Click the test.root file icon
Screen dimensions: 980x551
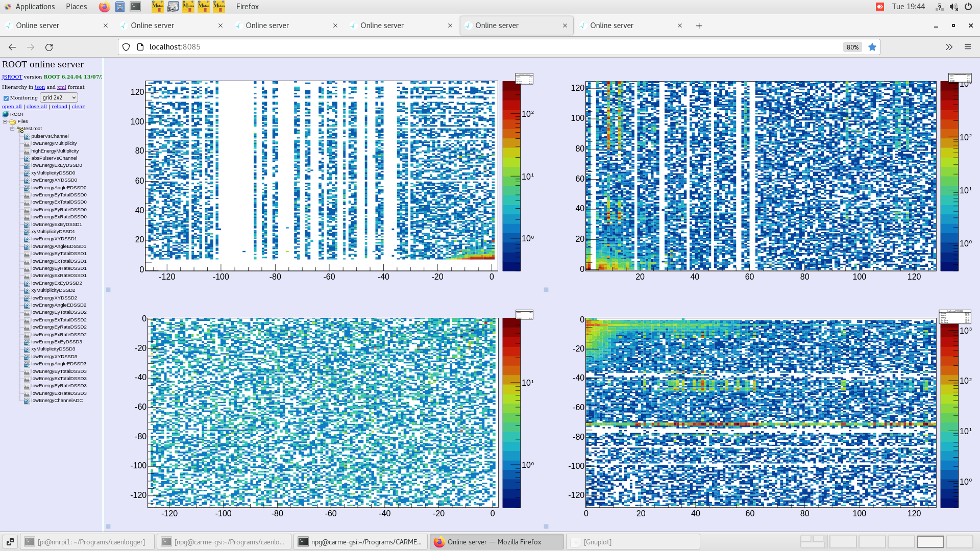click(x=20, y=129)
